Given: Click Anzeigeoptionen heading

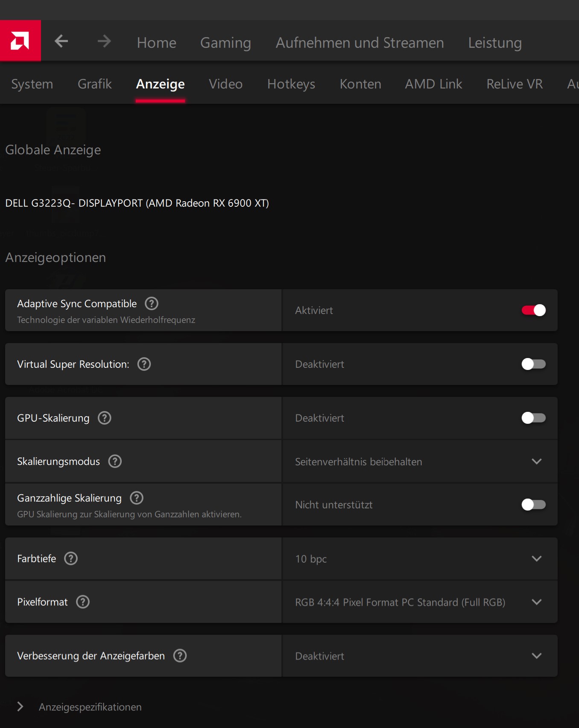Looking at the screenshot, I should 56,258.
